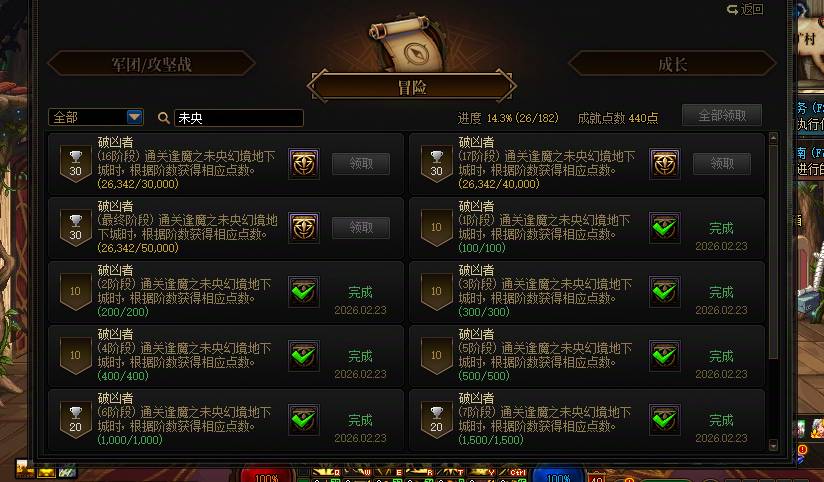Click the 全部领取 claim-all button

click(722, 115)
